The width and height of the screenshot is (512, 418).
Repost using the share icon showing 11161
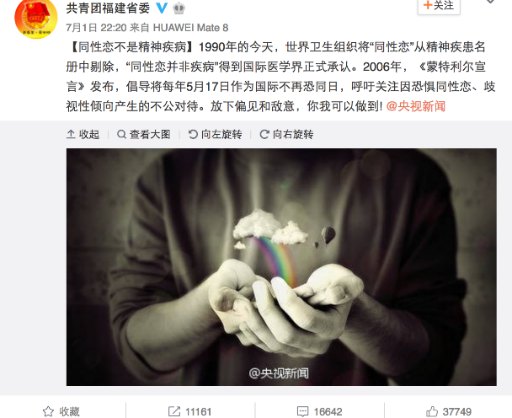click(x=174, y=411)
